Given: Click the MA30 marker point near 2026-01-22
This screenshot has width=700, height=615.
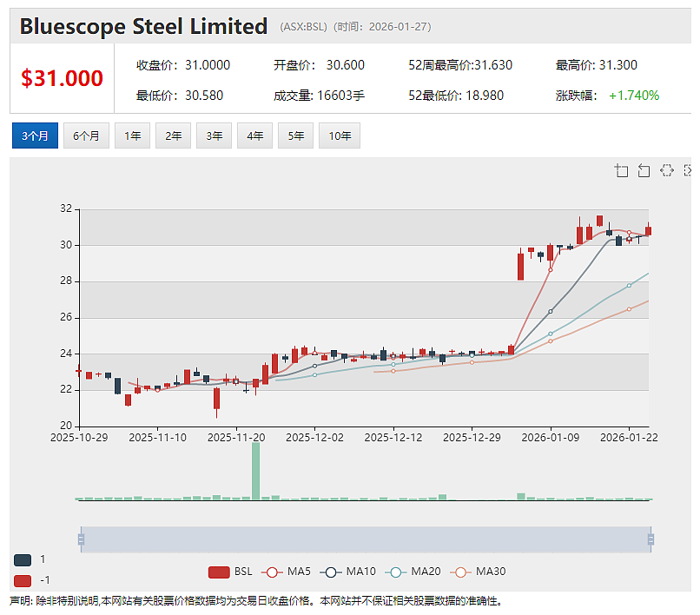Looking at the screenshot, I should tap(629, 309).
